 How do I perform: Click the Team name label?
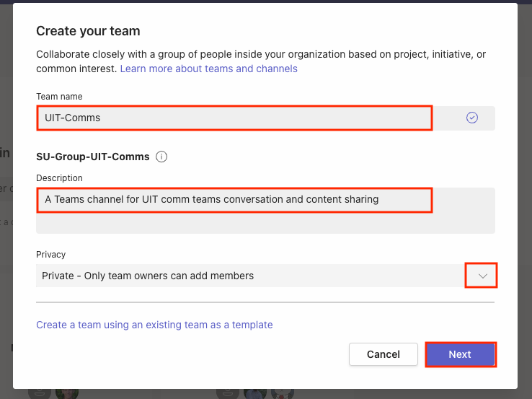click(59, 96)
